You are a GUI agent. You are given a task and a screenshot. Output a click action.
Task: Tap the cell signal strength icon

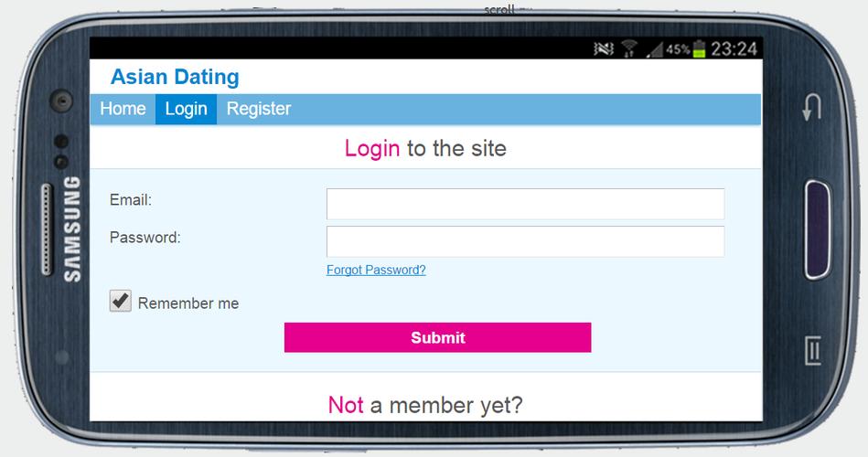click(654, 49)
